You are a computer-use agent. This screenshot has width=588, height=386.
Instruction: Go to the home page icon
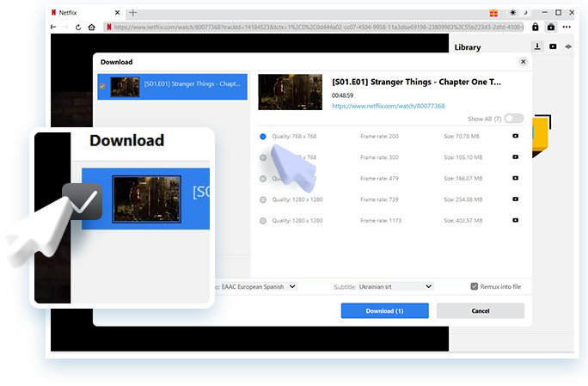coord(91,27)
